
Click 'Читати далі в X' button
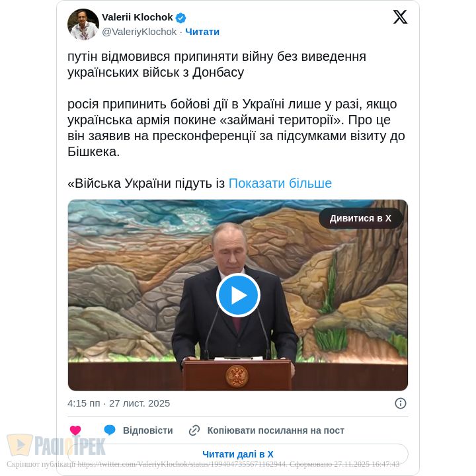coord(238,454)
